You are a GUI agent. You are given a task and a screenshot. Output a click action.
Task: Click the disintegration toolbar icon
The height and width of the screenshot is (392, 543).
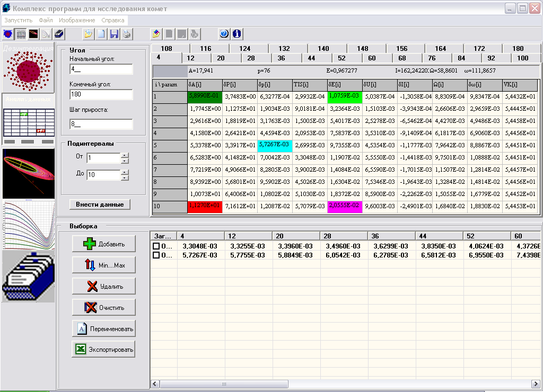[x=8, y=34]
